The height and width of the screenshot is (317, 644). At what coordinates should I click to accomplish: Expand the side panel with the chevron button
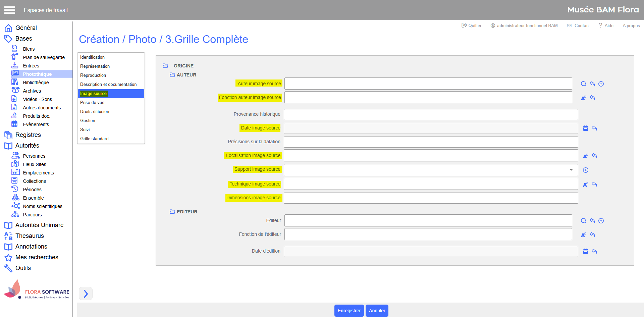tap(86, 294)
